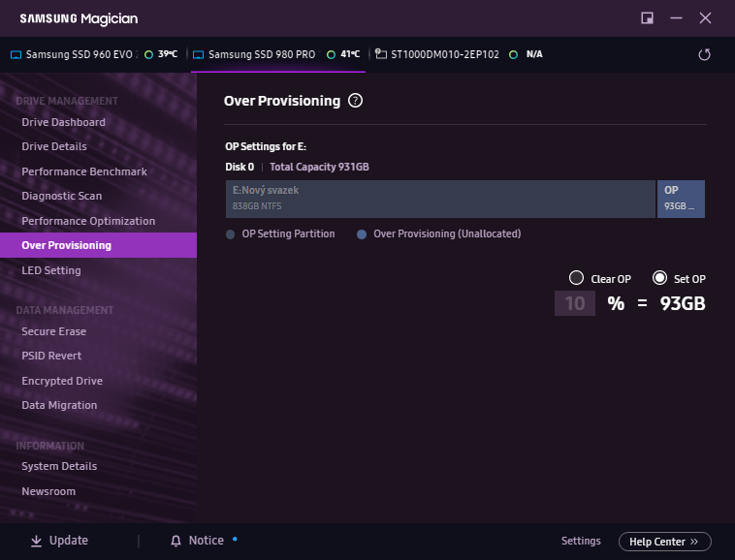This screenshot has height=560, width=735.
Task: Click the DATA MANAGEMENT section header
Action: pyautogui.click(x=65, y=310)
